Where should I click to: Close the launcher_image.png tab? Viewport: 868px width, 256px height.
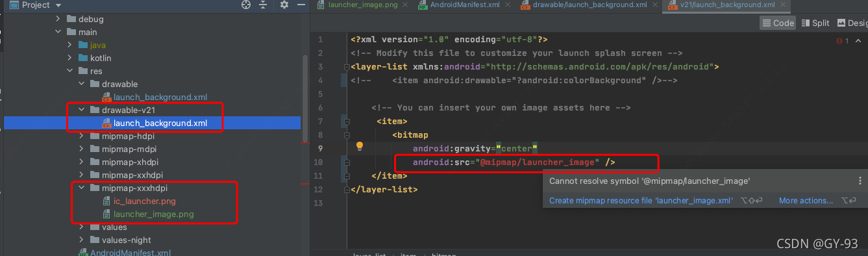(x=404, y=5)
